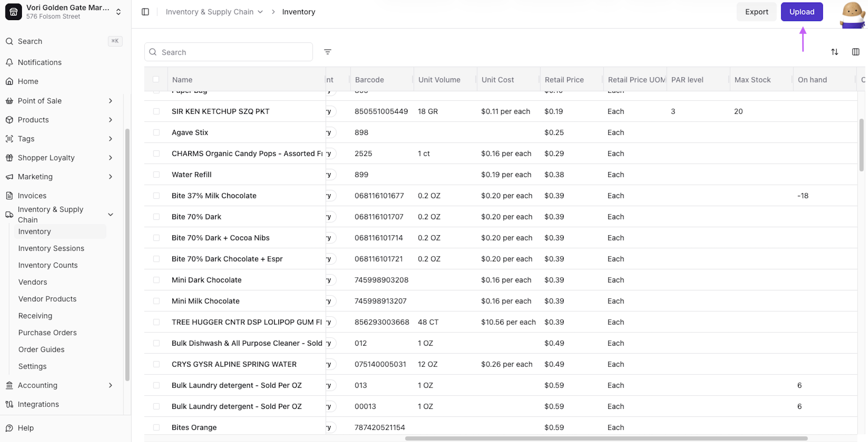Select the Water Refill row checkbox
The width and height of the screenshot is (868, 442).
pos(156,174)
